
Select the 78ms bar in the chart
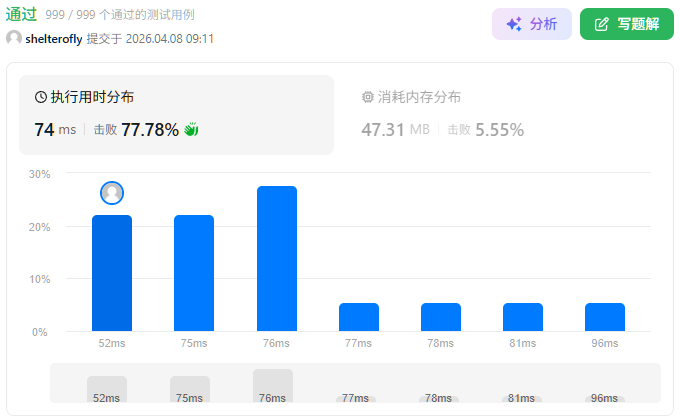point(441,317)
